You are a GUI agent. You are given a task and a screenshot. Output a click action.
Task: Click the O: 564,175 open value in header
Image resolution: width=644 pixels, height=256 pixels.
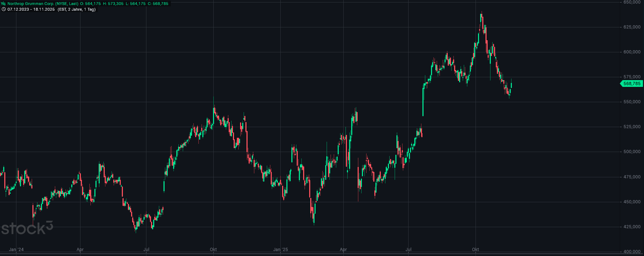coord(90,4)
